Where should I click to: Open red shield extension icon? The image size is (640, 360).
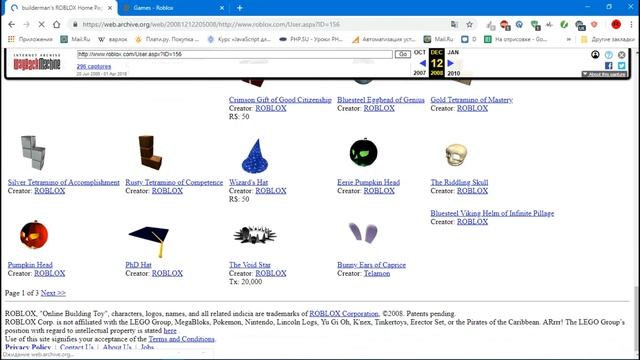594,24
